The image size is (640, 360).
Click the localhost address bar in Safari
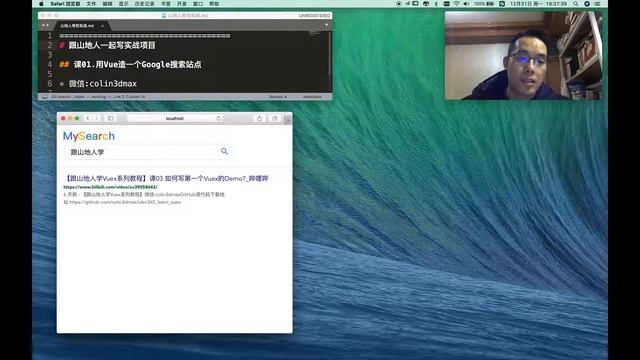pyautogui.click(x=175, y=118)
